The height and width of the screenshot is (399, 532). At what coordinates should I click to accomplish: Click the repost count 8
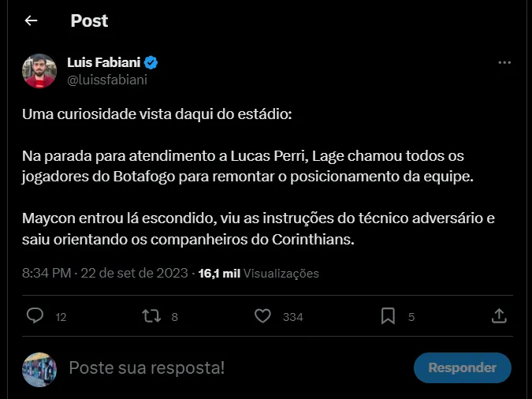coord(174,317)
